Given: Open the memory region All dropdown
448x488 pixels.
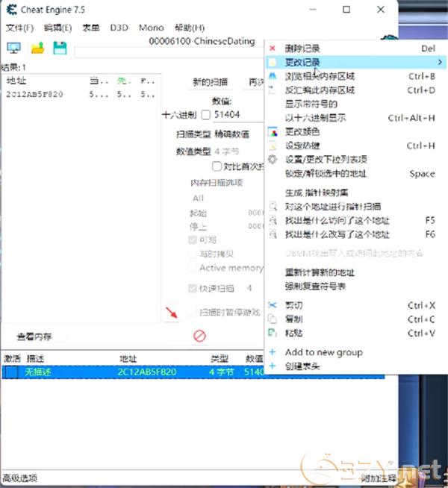Looking at the screenshot, I should pyautogui.click(x=226, y=198).
